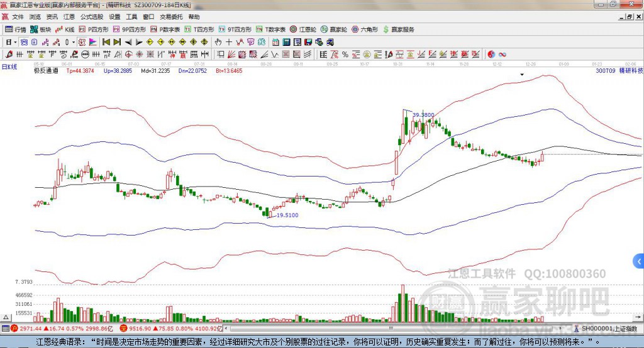Viewport: 644px width, 348px height.
Task: Select the crosshair cursor tool
Action: (229, 42)
